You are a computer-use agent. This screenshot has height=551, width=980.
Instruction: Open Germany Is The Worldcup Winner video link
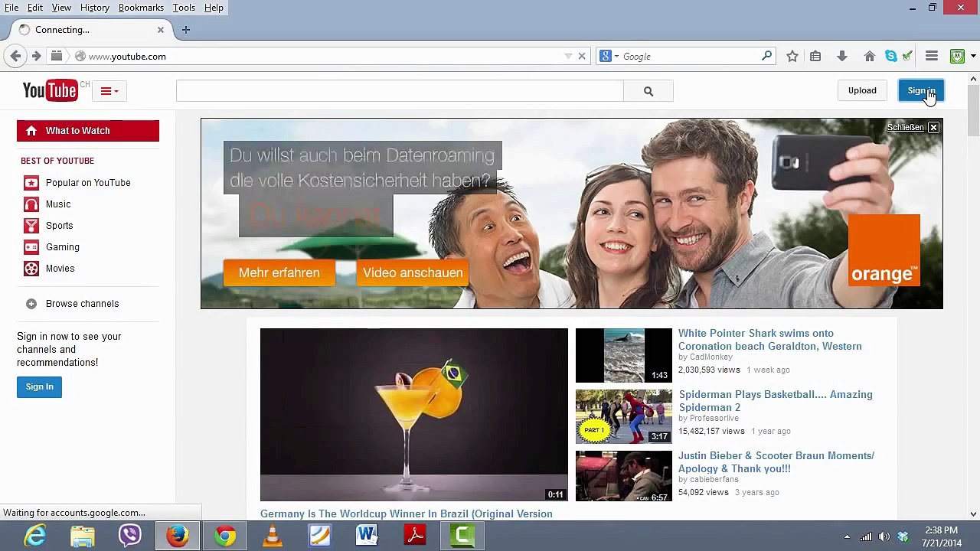(407, 514)
